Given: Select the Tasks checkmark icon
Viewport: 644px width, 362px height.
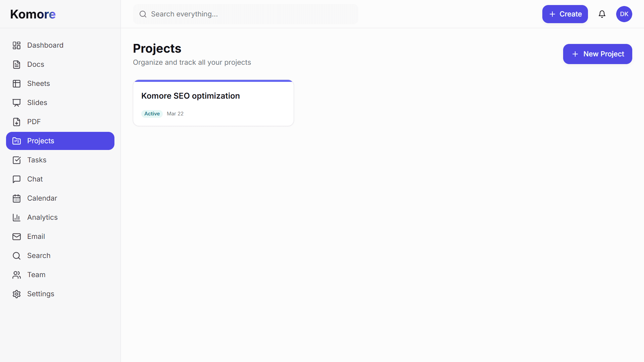Looking at the screenshot, I should [17, 160].
